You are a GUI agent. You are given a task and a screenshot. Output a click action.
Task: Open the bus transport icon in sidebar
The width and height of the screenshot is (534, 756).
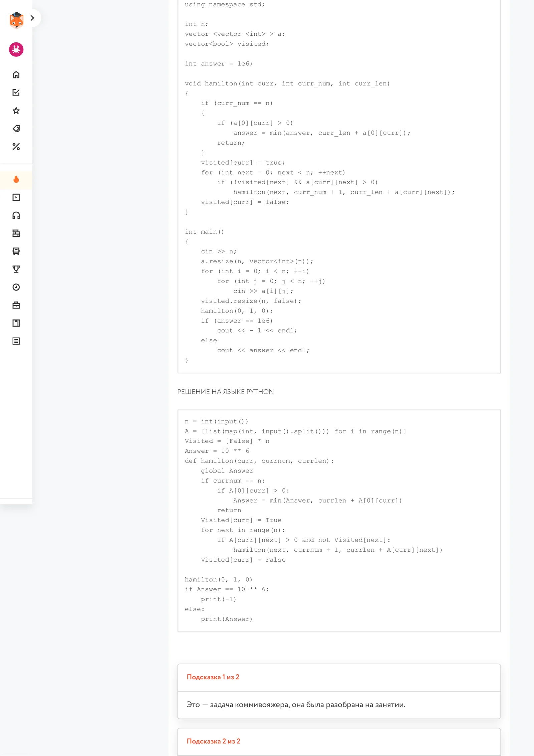click(16, 251)
